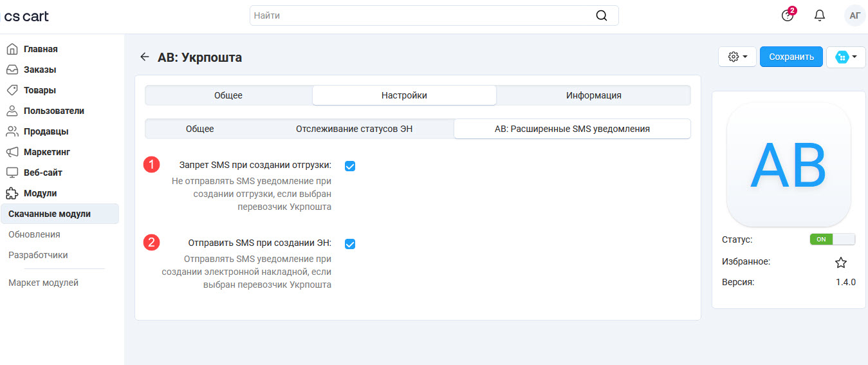
Task: Click the large AB add-on logo
Action: 789,164
